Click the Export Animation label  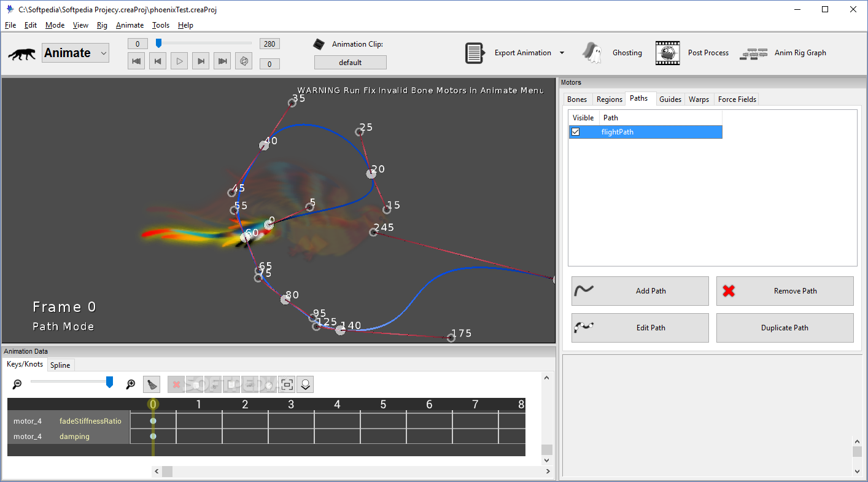point(523,53)
